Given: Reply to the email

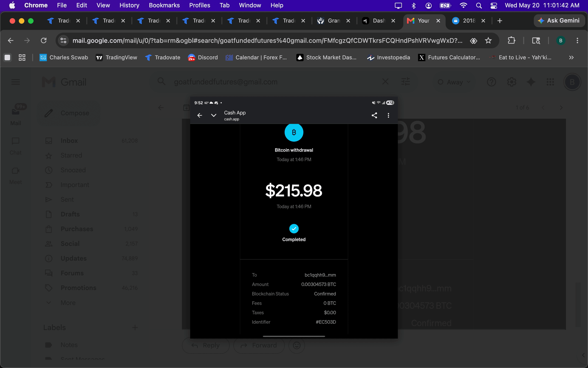Looking at the screenshot, I should (x=206, y=345).
